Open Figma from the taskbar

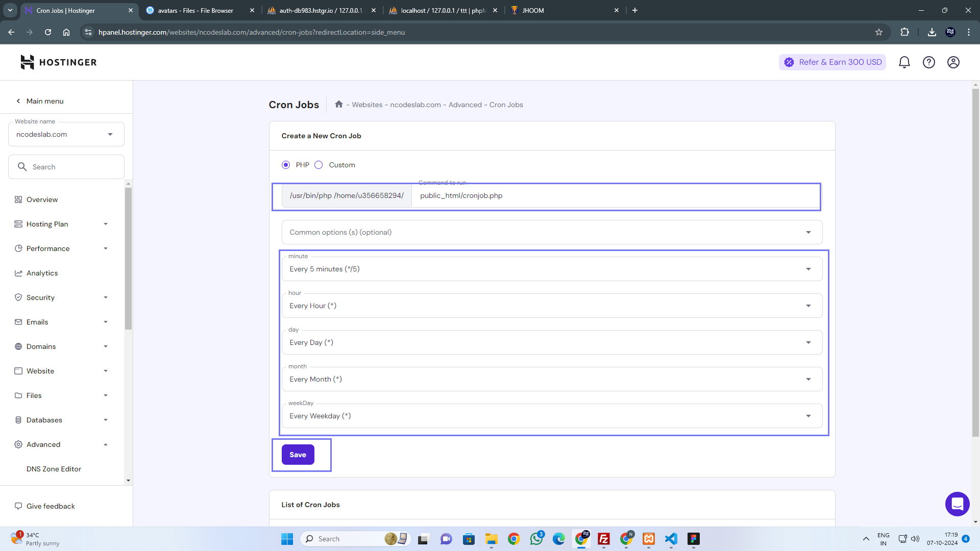[693, 539]
